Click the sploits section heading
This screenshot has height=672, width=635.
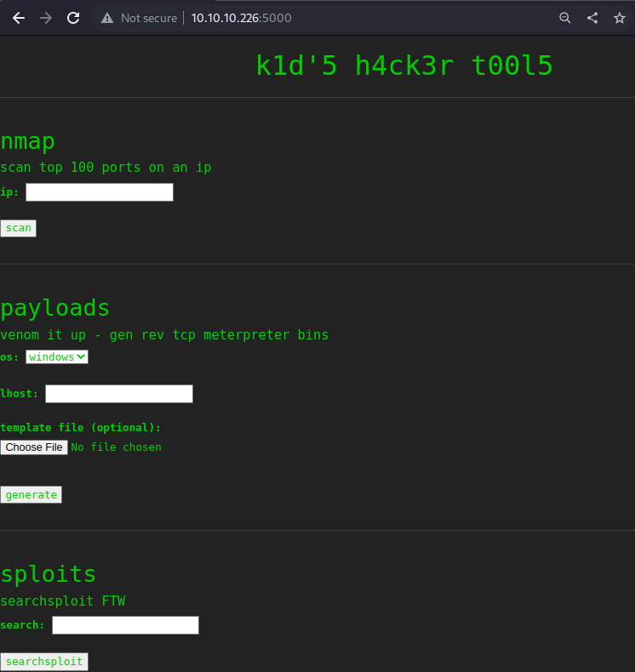pos(48,574)
